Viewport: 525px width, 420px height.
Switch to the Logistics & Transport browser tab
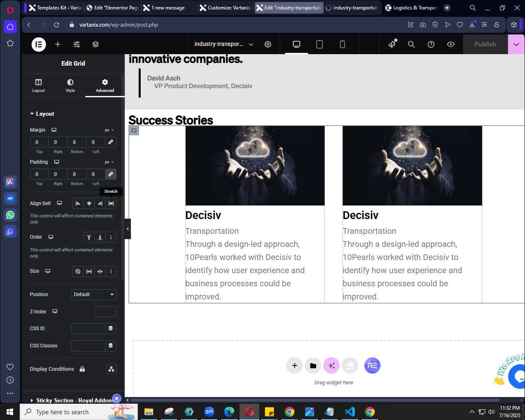click(412, 8)
